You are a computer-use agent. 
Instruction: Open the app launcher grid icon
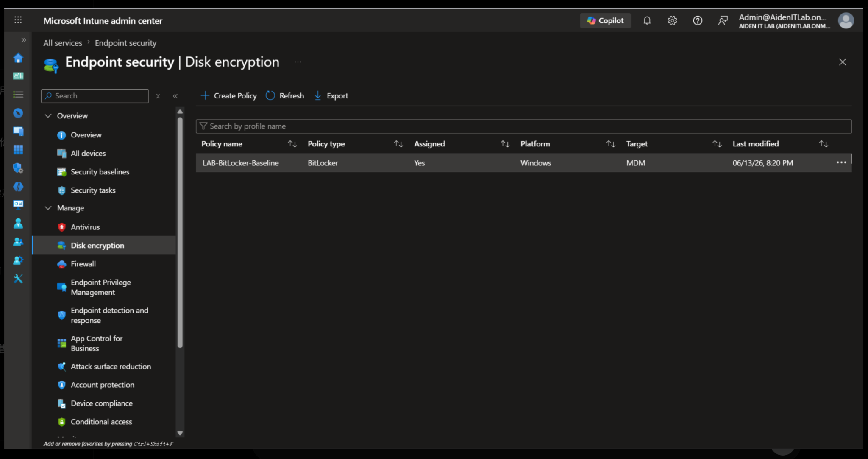click(18, 20)
